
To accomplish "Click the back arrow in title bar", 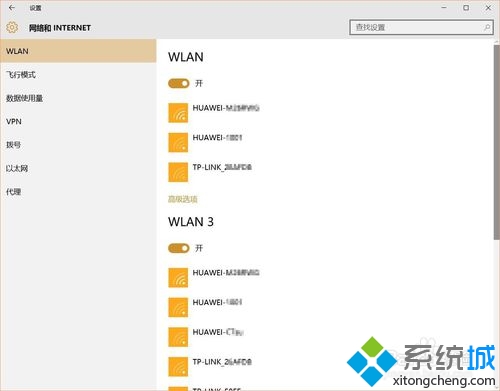I will point(12,7).
